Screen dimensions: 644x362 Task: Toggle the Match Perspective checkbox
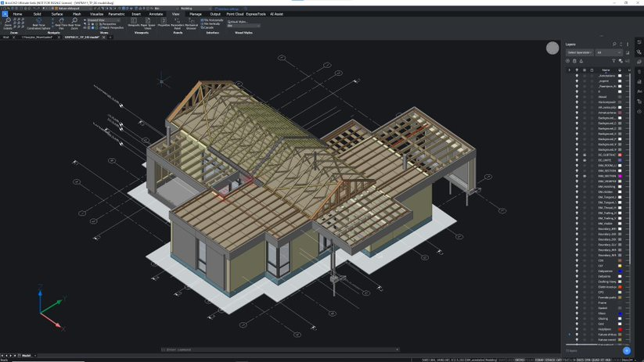111,28
